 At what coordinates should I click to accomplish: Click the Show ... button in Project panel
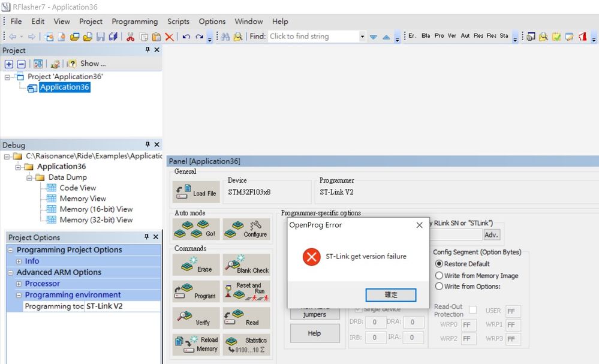(x=92, y=64)
